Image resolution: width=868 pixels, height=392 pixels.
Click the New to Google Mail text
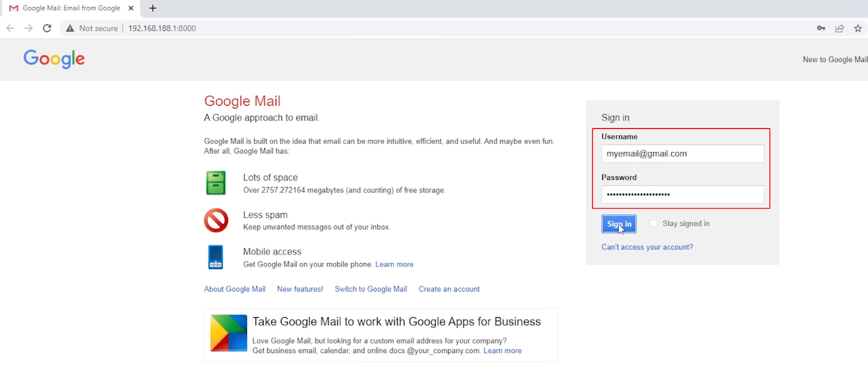point(835,60)
